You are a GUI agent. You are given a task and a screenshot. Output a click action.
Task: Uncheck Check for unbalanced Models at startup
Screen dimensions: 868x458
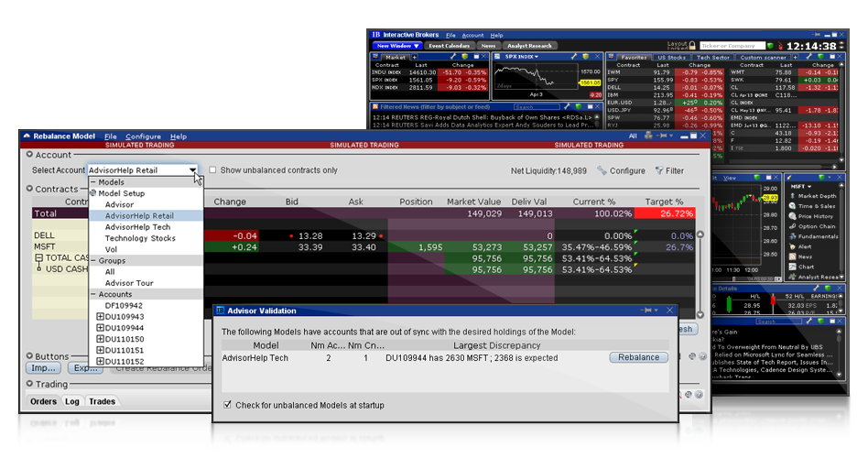tap(228, 405)
